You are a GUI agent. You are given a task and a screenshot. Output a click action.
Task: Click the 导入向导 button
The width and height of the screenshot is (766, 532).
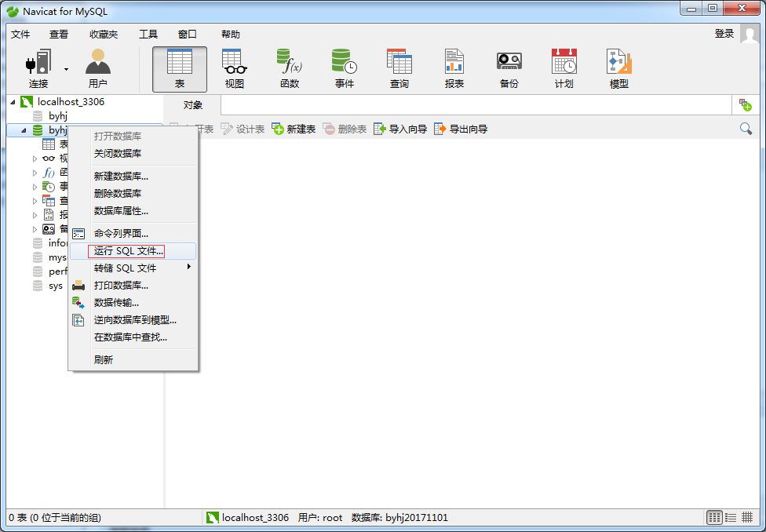[400, 129]
